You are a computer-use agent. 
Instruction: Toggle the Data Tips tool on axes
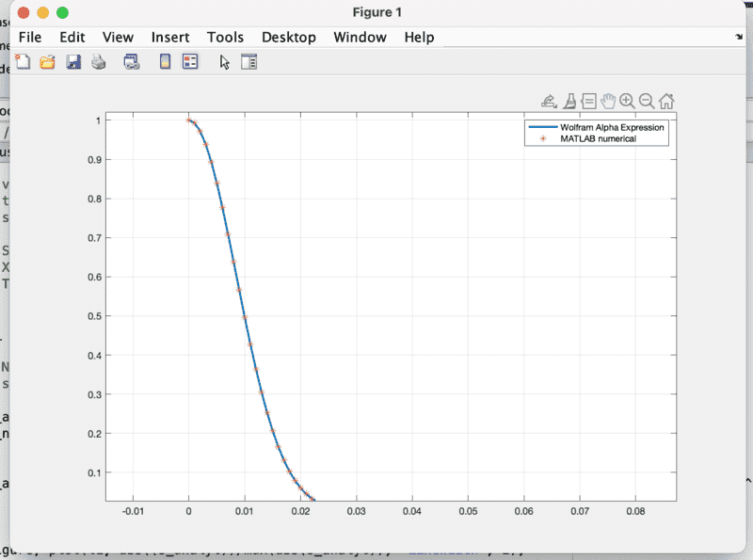(588, 101)
